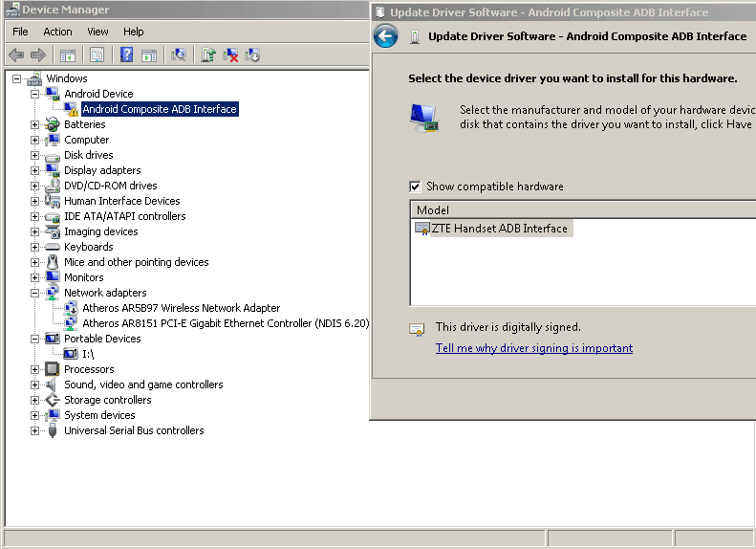The width and height of the screenshot is (756, 549).
Task: Select the Windows computer name label
Action: coord(67,78)
